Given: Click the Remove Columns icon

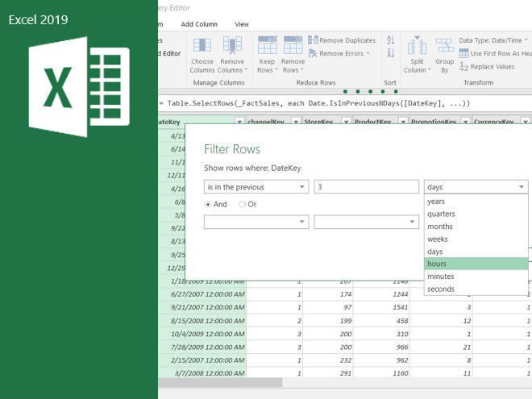Looking at the screenshot, I should tap(232, 46).
